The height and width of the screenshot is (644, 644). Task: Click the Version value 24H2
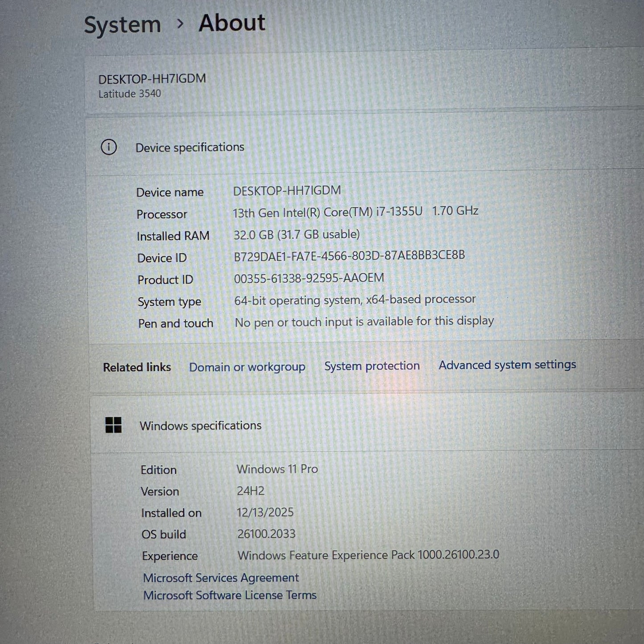[250, 491]
